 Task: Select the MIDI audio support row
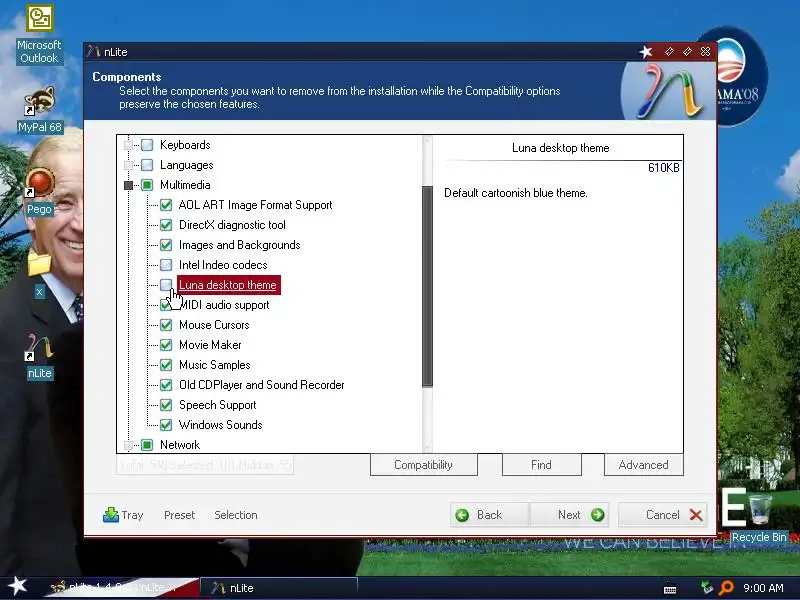(224, 305)
